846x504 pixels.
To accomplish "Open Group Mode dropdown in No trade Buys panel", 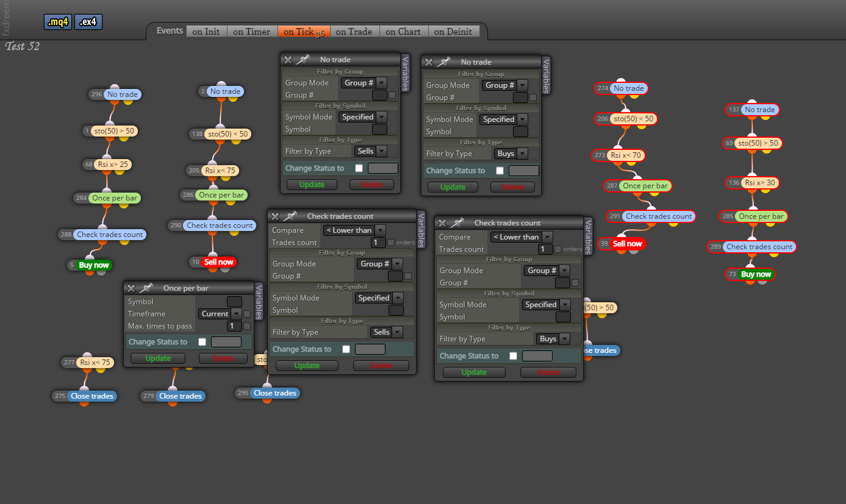I will [x=505, y=85].
